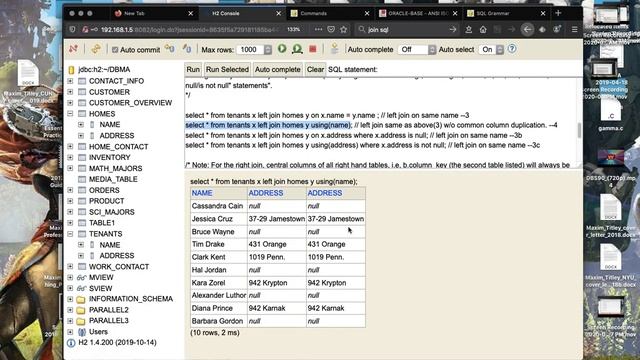This screenshot has height=360, width=640.
Task: Select the H2 Console browser tab
Action: (x=241, y=13)
